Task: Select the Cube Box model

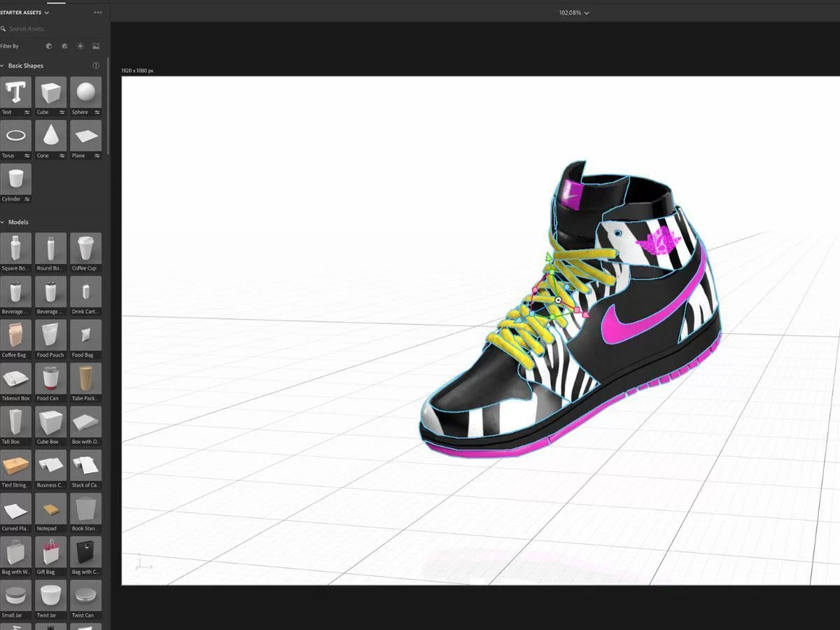Action: coord(50,422)
